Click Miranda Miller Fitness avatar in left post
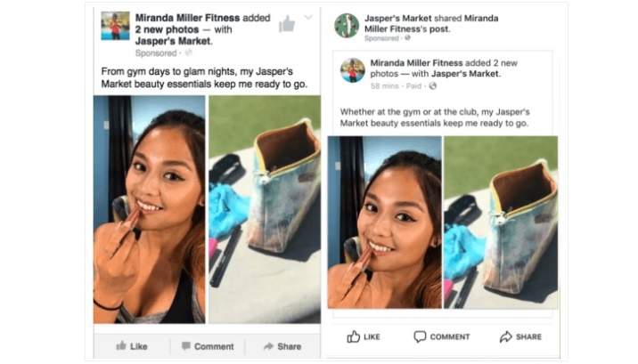Image resolution: width=638 pixels, height=364 pixels. click(116, 26)
